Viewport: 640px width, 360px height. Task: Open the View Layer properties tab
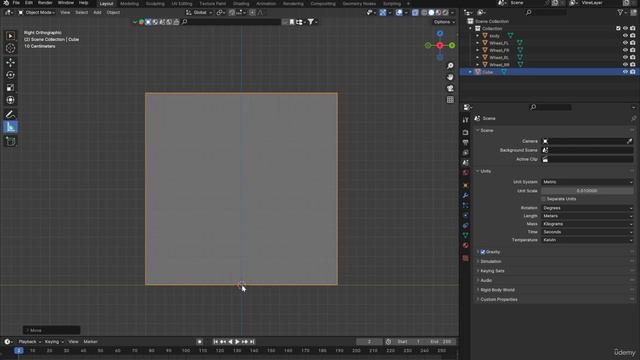tap(466, 153)
